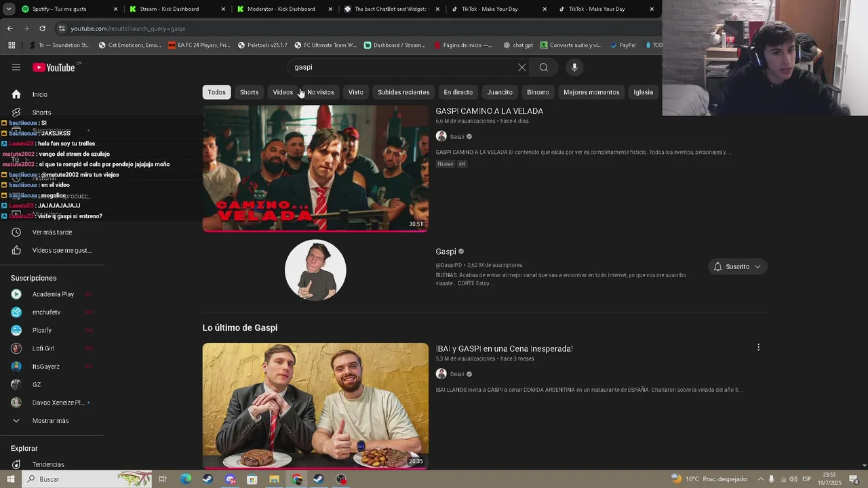This screenshot has width=868, height=488.
Task: Select the Binomo filter chip
Action: pos(538,92)
